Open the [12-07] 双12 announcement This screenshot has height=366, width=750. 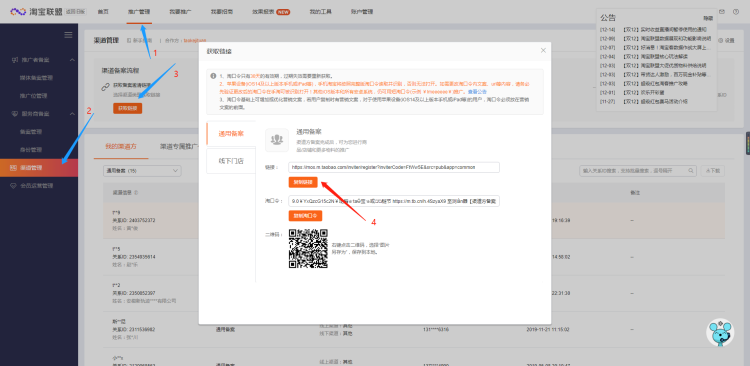pos(655,48)
